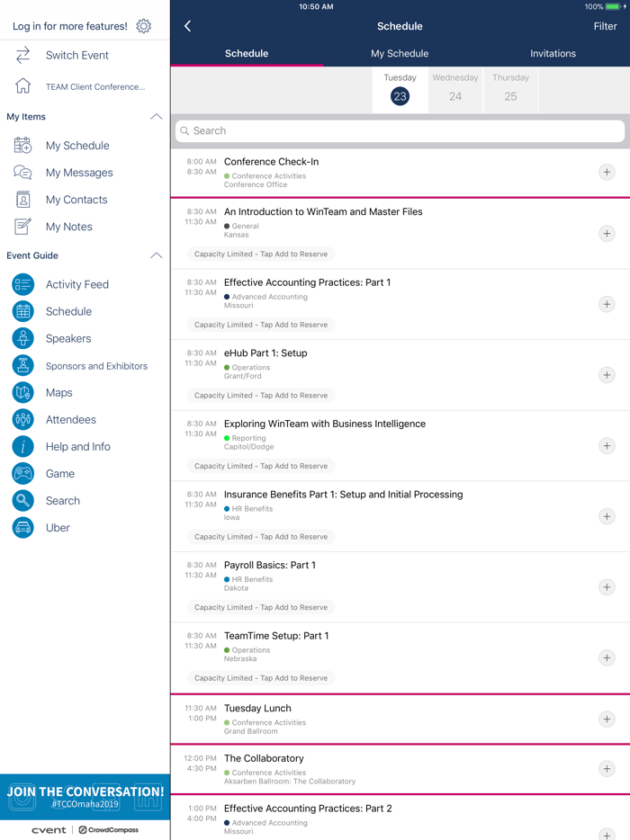Tap the Game controller icon
This screenshot has width=630, height=840.
point(23,474)
